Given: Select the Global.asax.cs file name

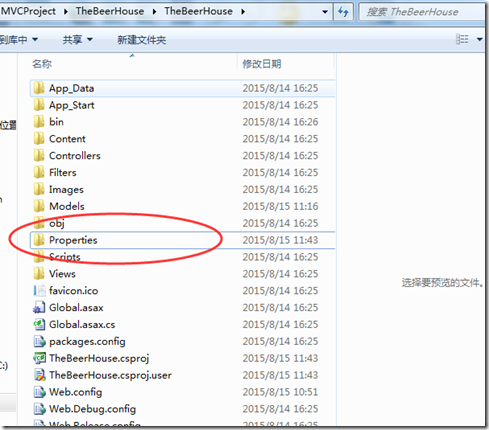Looking at the screenshot, I should (82, 324).
